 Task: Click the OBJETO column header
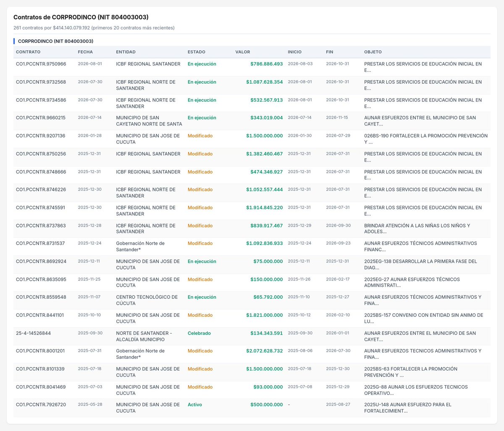pos(373,52)
